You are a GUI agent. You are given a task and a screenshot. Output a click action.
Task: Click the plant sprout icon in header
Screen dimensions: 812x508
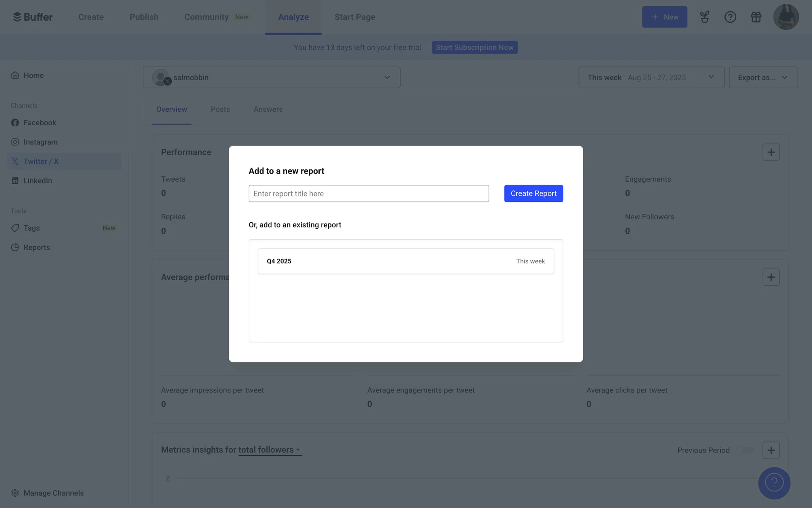pyautogui.click(x=704, y=17)
